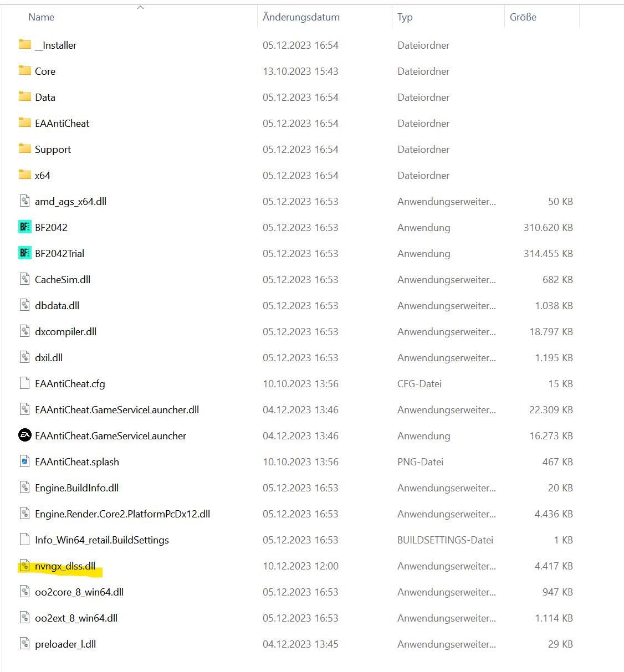The width and height of the screenshot is (624, 672).
Task: Click the BF2042Trial application icon
Action: (x=25, y=253)
